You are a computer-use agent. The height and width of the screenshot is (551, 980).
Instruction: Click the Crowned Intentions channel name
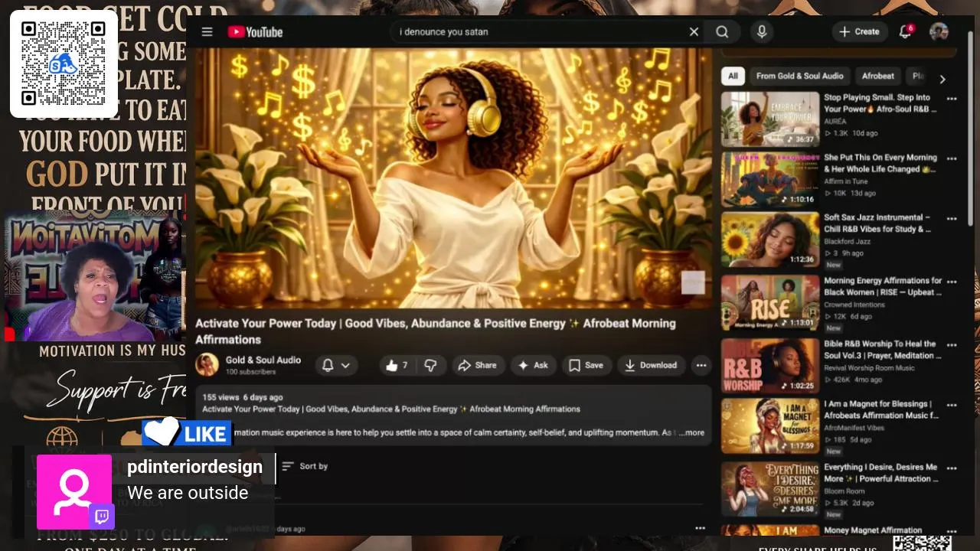(x=854, y=305)
